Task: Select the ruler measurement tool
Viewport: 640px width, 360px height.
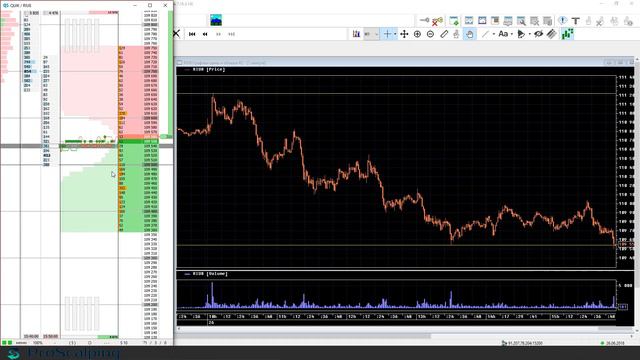Action: click(x=444, y=34)
